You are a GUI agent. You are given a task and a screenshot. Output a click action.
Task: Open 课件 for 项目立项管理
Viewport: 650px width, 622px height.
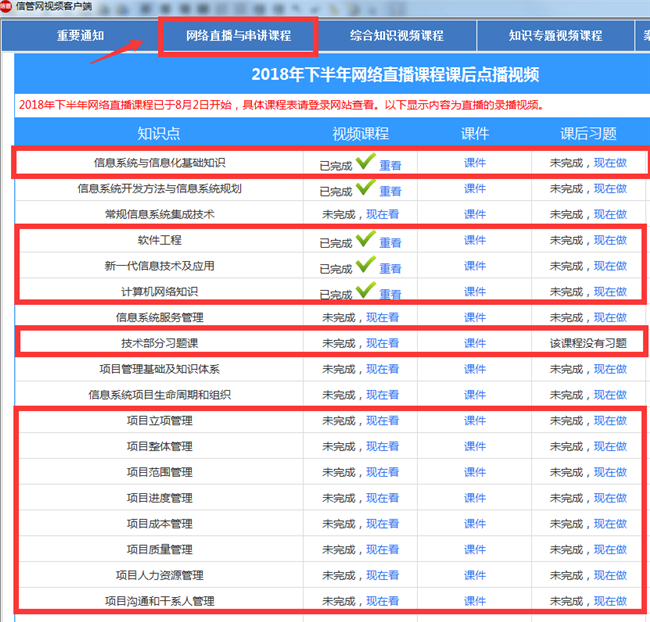click(475, 420)
